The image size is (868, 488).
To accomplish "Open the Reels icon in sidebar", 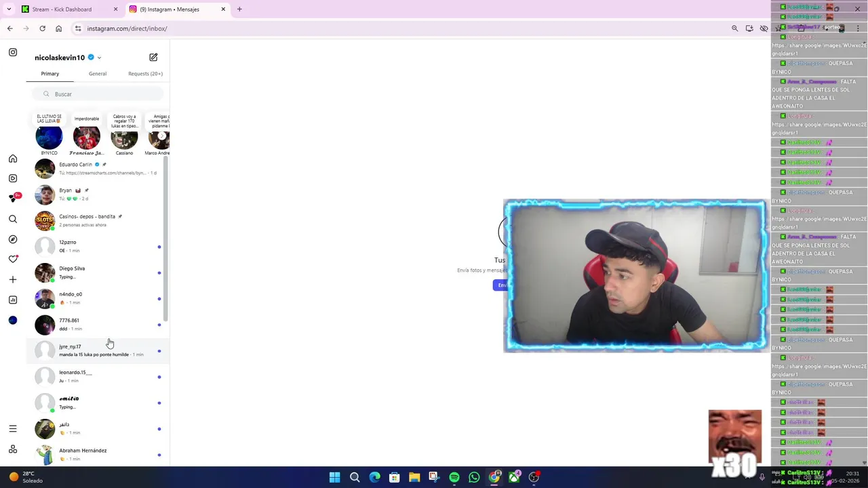I will 13,178.
